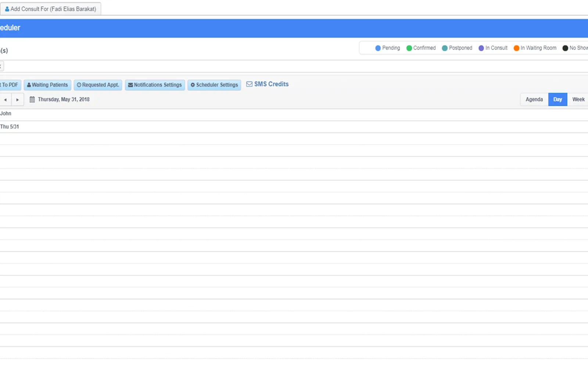Click the John resource label
The image size is (588, 368).
pyautogui.click(x=6, y=113)
